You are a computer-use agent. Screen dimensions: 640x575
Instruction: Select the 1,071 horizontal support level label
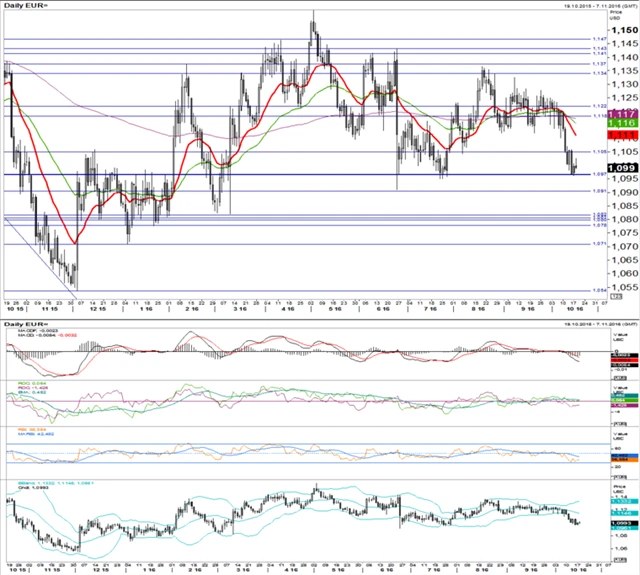tap(600, 244)
